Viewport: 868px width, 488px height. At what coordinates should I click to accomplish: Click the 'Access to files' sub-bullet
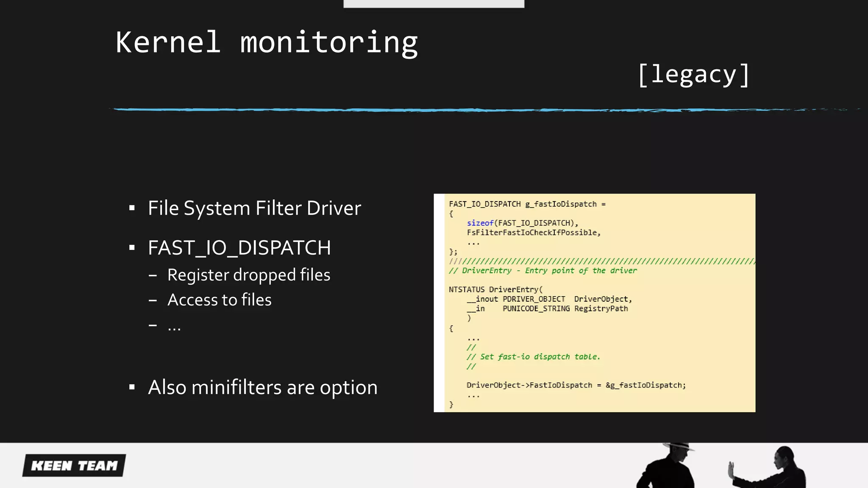219,299
